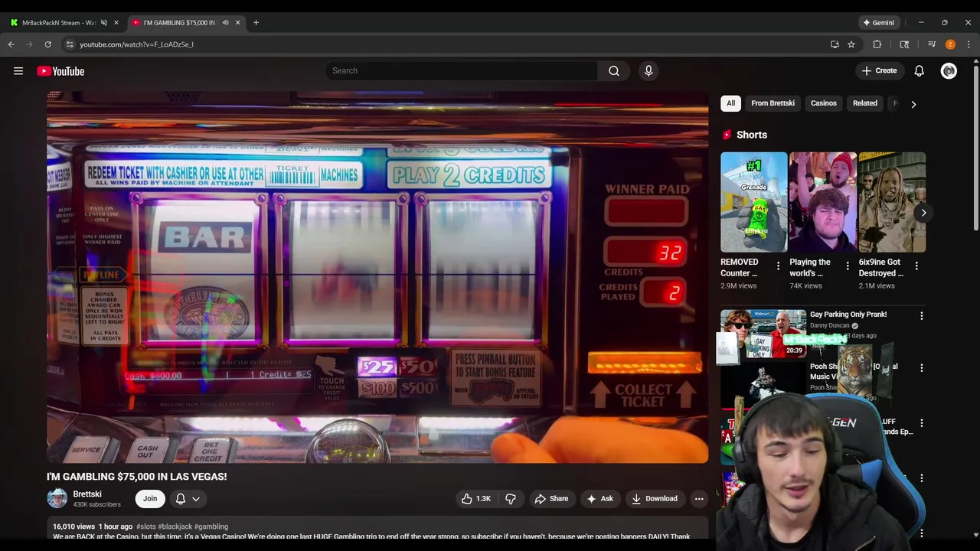Click the browser address bar URL

pos(136,44)
